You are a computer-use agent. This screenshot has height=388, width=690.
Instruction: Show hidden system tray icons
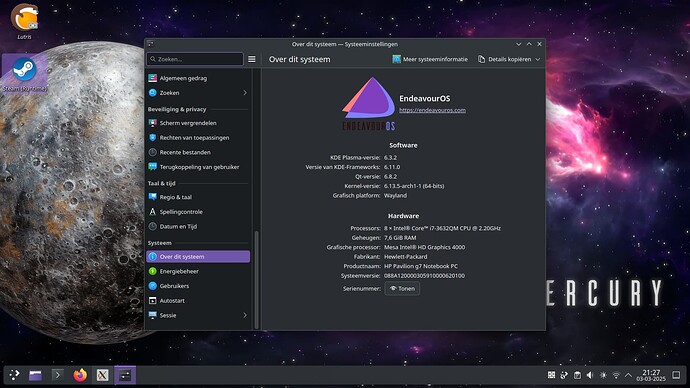628,375
